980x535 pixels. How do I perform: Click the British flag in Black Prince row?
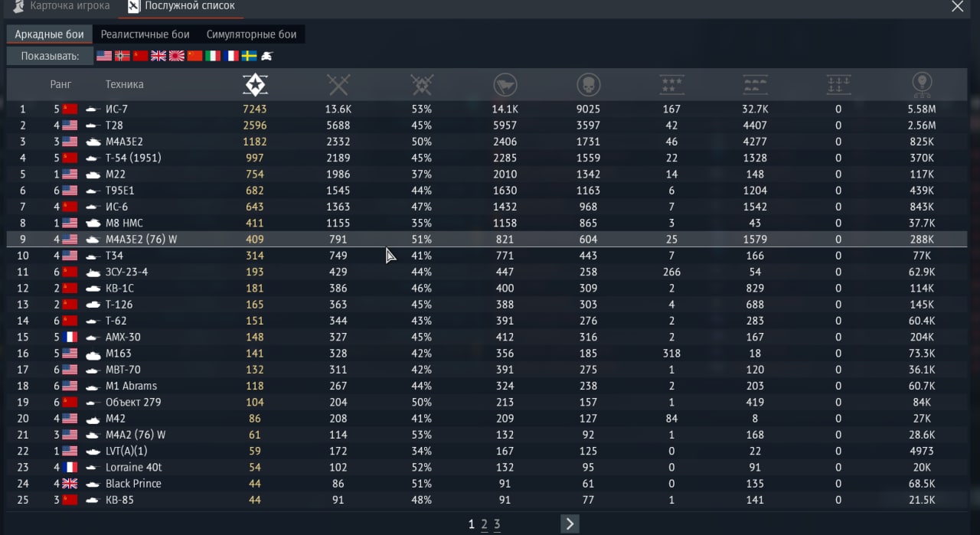70,484
